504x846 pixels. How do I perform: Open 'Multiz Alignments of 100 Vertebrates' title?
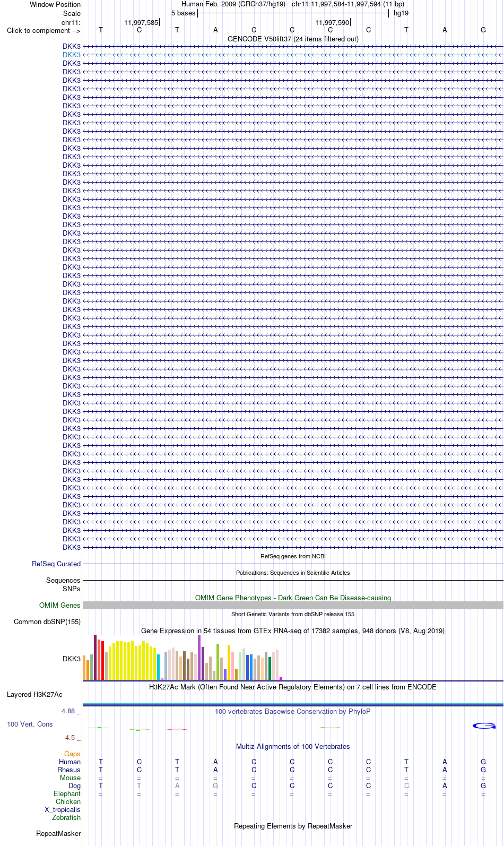tap(293, 746)
